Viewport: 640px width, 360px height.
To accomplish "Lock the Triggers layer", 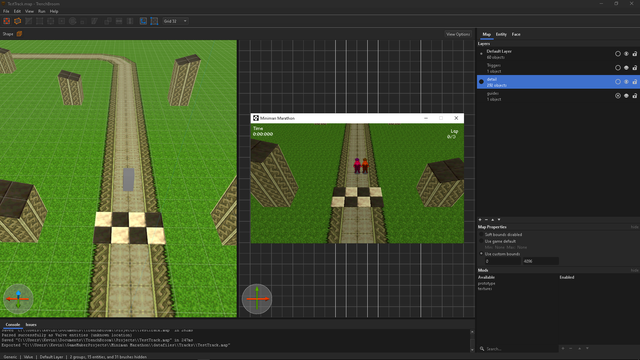I will tap(635, 68).
